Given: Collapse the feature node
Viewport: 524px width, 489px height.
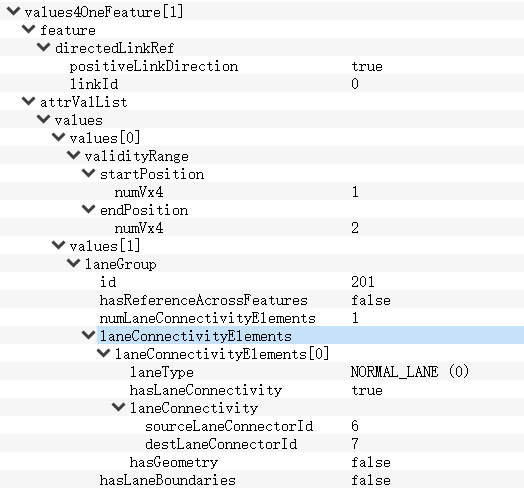Looking at the screenshot, I should [28, 29].
